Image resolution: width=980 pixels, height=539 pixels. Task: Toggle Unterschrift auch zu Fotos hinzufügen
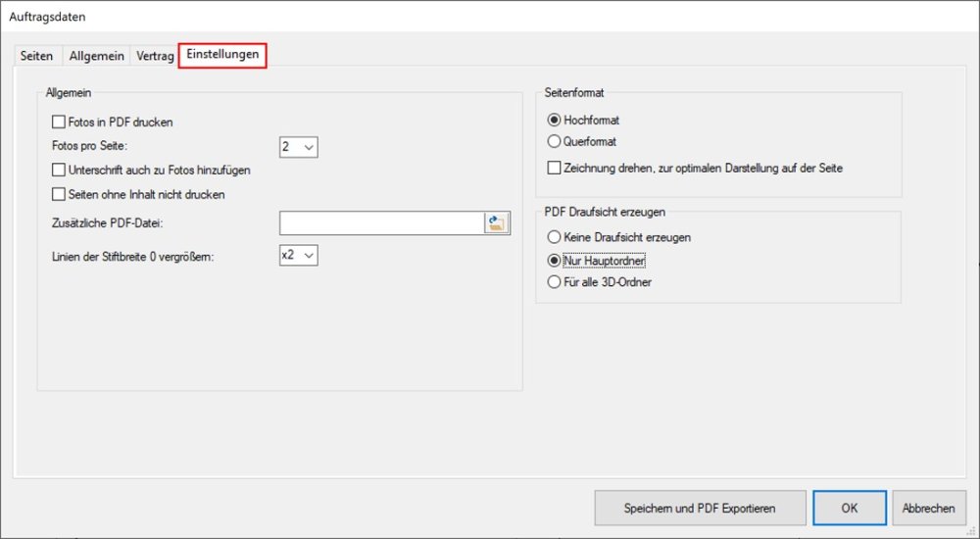click(58, 171)
